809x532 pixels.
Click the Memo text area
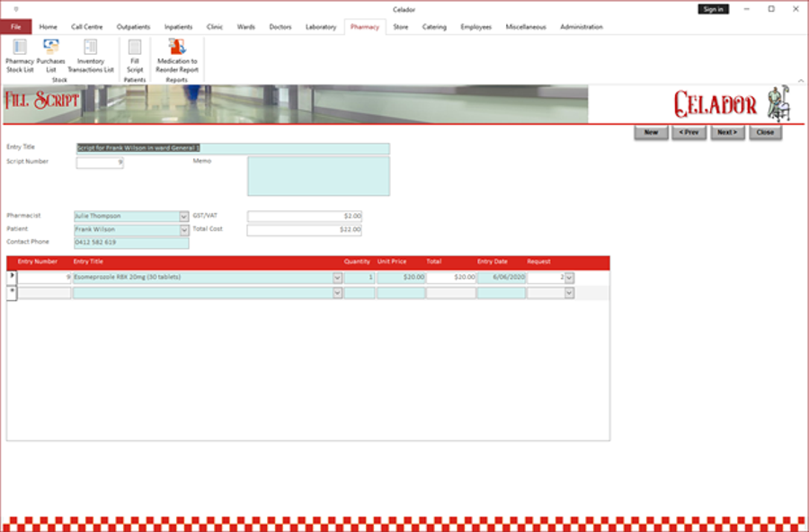click(x=317, y=175)
